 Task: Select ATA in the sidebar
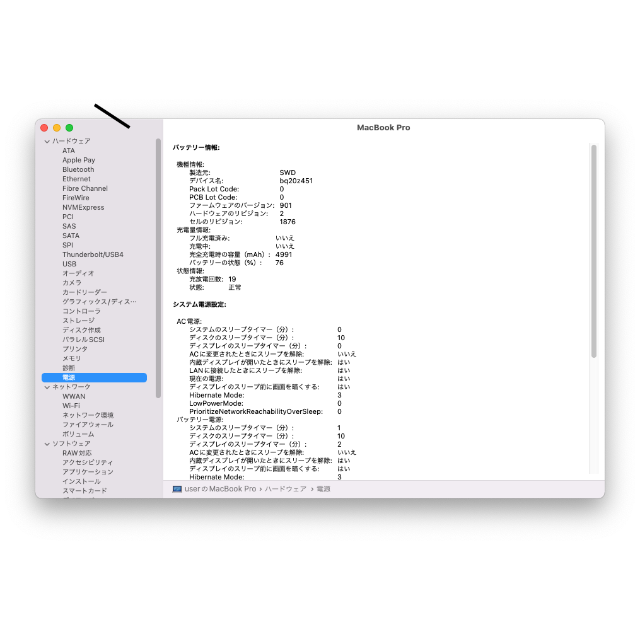[x=69, y=151]
